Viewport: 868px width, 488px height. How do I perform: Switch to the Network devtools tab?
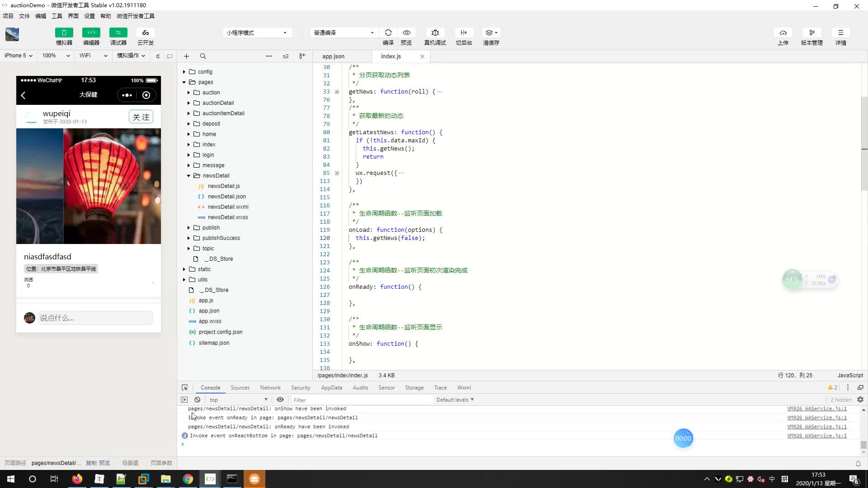pos(270,388)
